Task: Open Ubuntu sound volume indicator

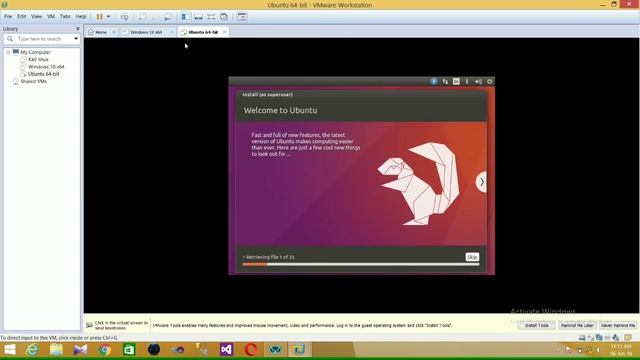Action: pyautogui.click(x=478, y=81)
